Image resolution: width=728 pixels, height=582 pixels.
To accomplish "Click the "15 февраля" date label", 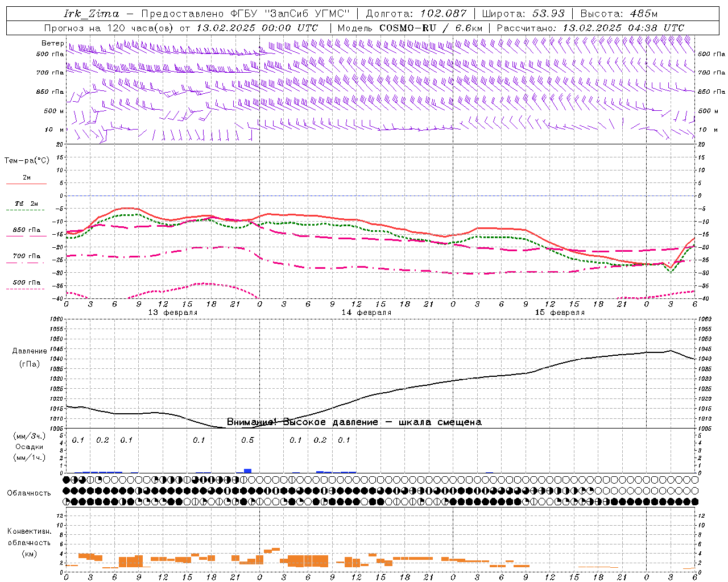I will point(560,313).
